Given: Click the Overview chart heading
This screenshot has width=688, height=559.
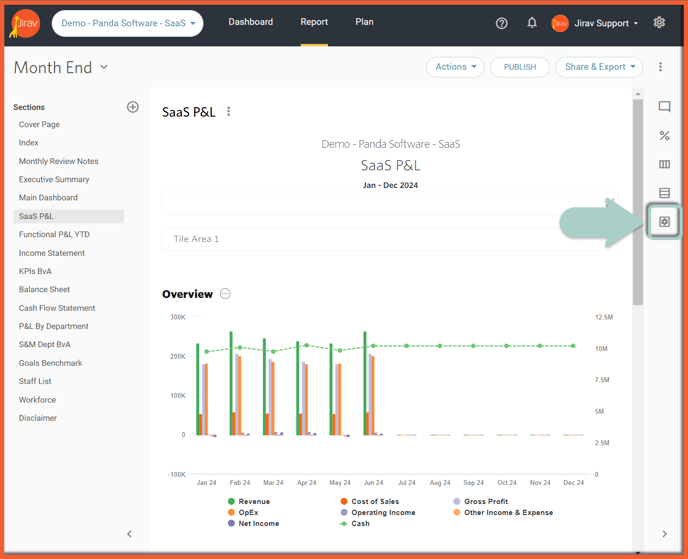Looking at the screenshot, I should [187, 294].
